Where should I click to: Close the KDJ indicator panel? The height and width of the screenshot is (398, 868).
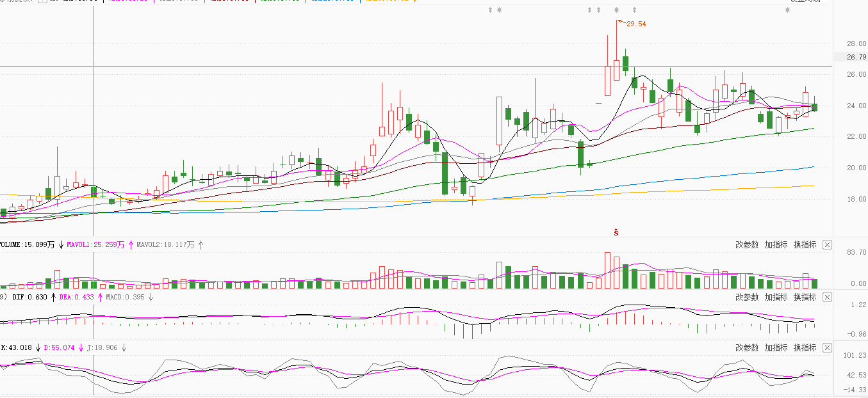[827, 347]
